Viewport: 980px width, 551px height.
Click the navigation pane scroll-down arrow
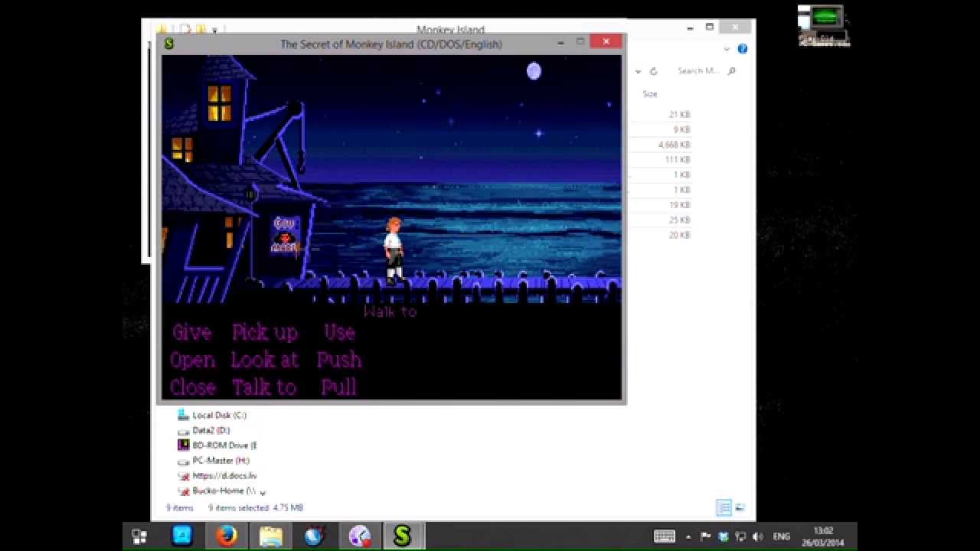(x=263, y=493)
